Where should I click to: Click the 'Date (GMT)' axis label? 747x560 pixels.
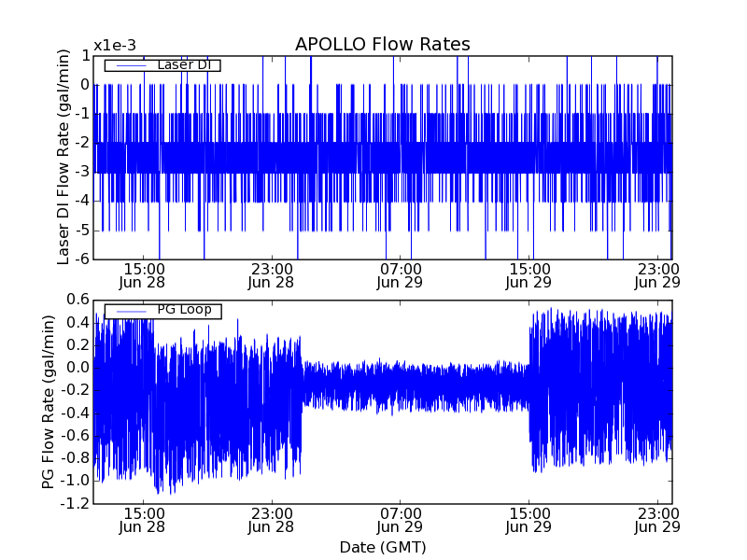pyautogui.click(x=383, y=547)
